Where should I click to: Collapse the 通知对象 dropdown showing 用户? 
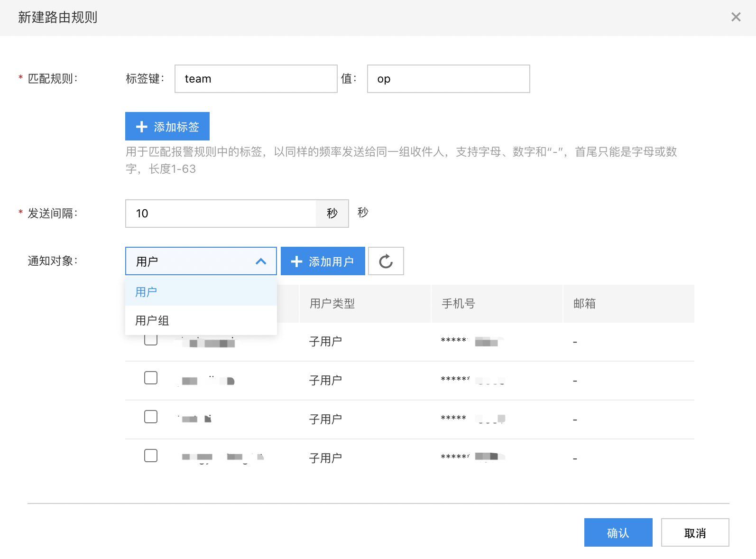[x=201, y=261]
